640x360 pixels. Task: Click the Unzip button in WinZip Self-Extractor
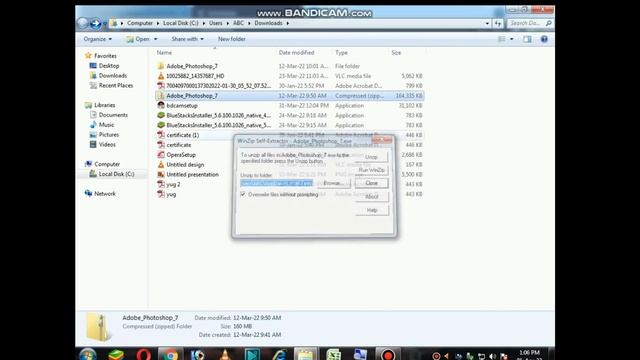click(371, 157)
